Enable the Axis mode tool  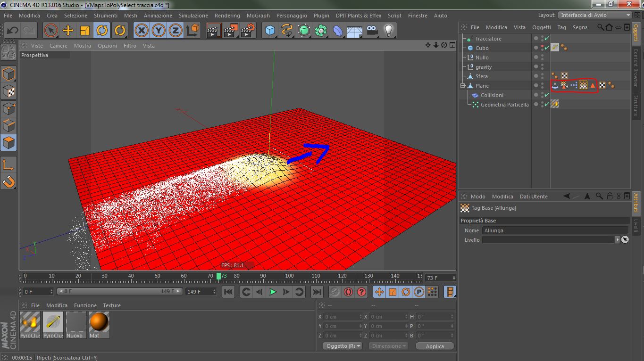coord(9,164)
